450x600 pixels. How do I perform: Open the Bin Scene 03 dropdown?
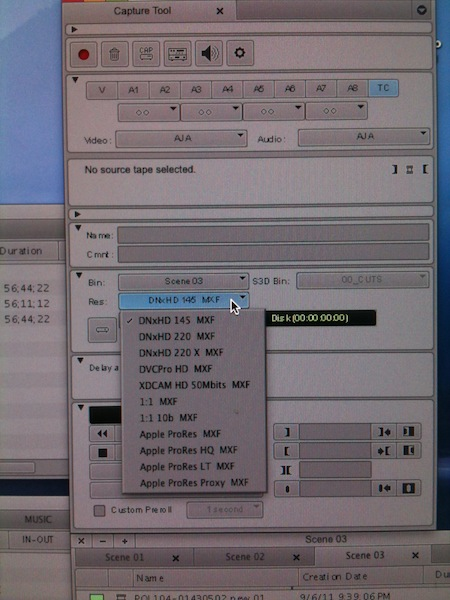click(x=183, y=282)
